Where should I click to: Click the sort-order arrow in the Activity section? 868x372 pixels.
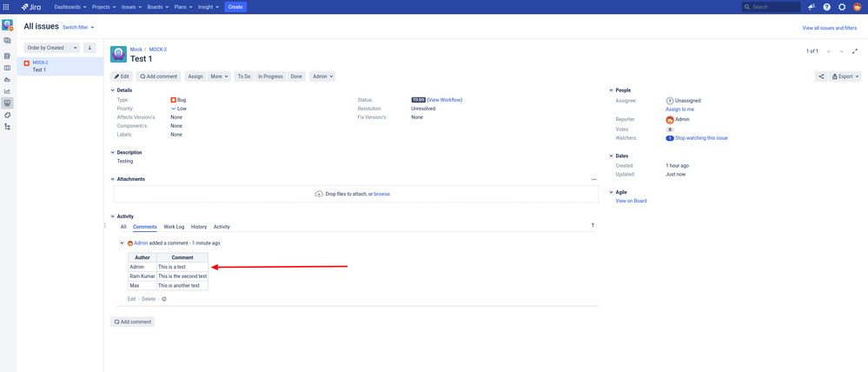click(x=593, y=225)
